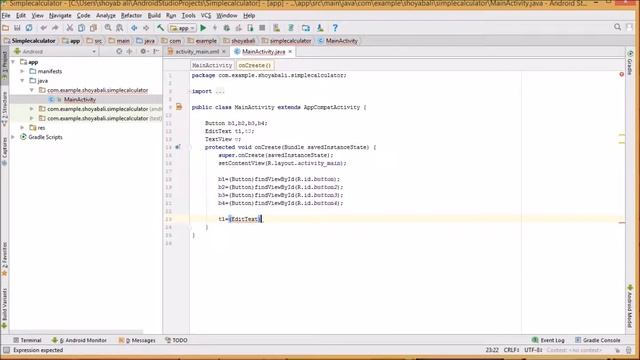640x360 pixels.
Task: Click the Debug app bug icon
Action: point(227,28)
